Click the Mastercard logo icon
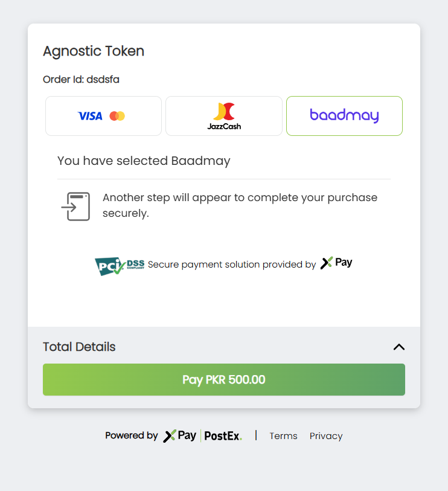Image resolution: width=448 pixels, height=491 pixels. pyautogui.click(x=117, y=116)
